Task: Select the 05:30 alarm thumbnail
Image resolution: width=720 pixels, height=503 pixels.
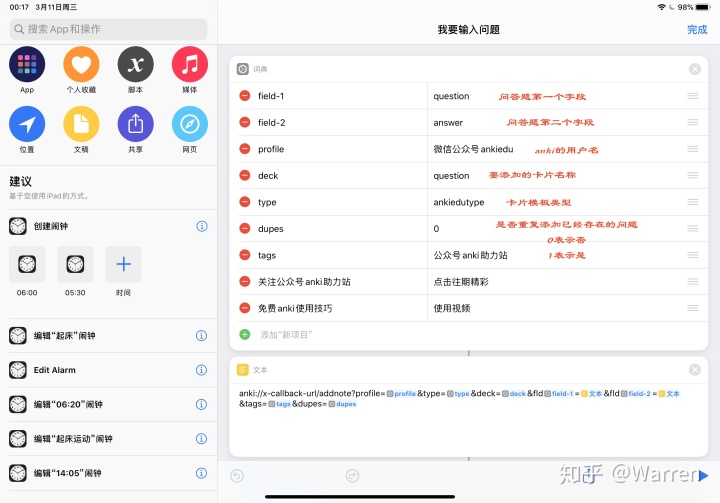Action: click(x=75, y=264)
